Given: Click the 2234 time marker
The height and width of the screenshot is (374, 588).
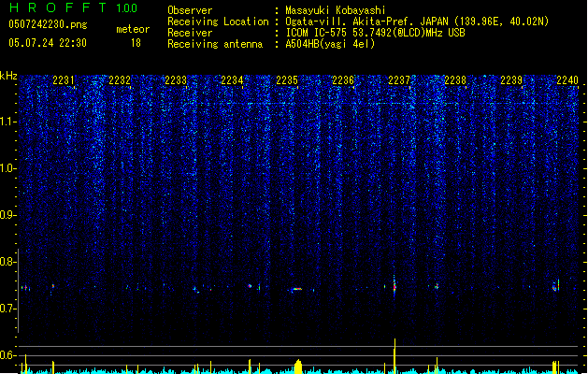Looking at the screenshot, I should 232,80.
